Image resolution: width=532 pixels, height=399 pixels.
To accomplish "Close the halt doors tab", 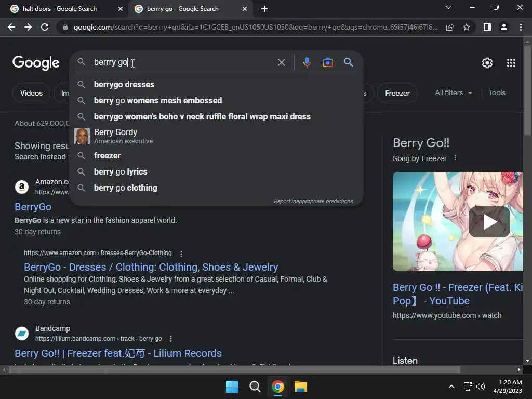I will tap(121, 9).
